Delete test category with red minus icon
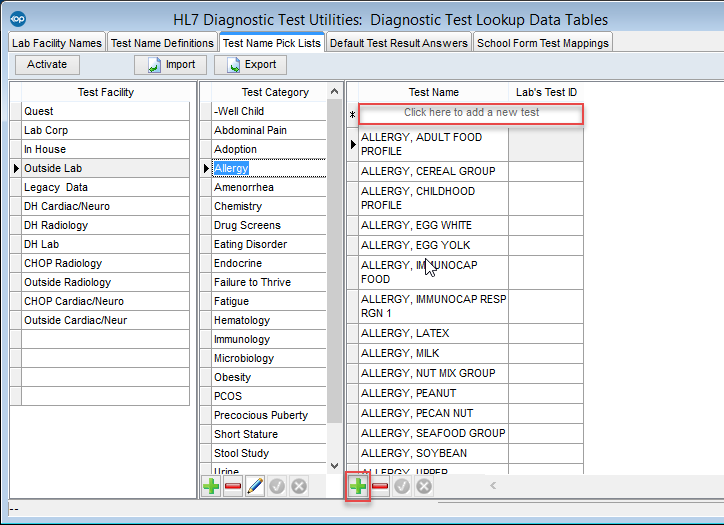 pos(233,486)
